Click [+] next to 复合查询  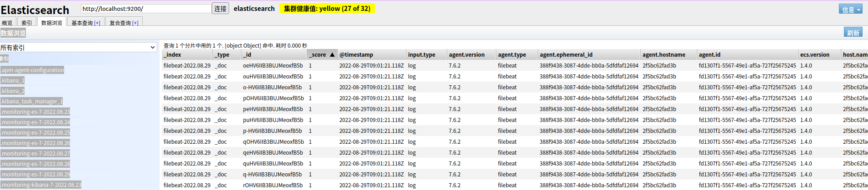[135, 23]
